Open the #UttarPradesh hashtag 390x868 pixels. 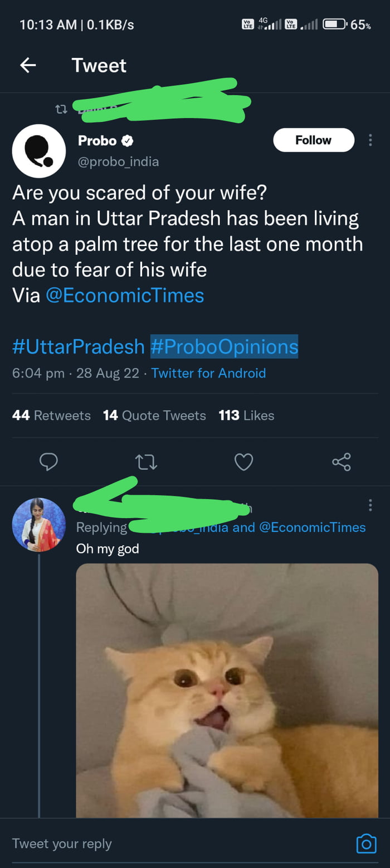coord(78,346)
